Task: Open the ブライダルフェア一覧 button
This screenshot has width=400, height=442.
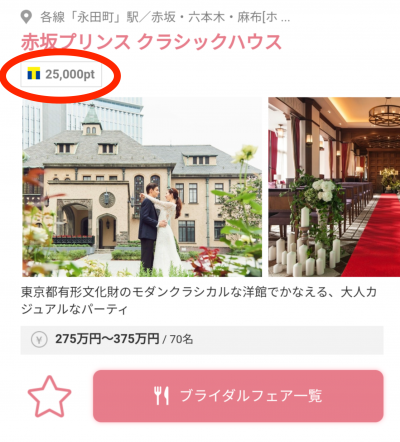Action: tap(238, 396)
